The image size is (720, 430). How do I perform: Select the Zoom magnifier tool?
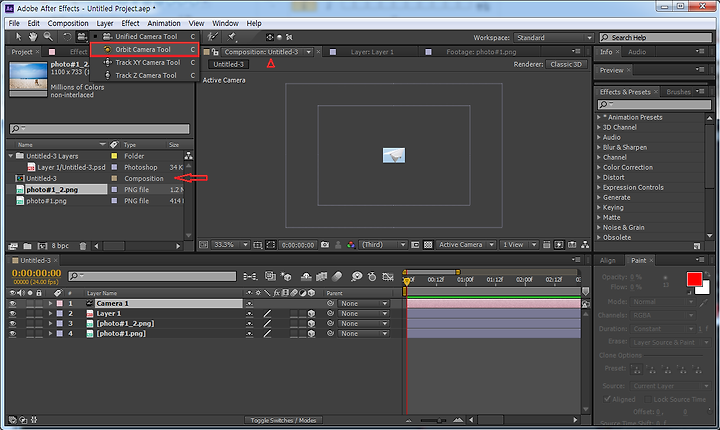tap(48, 37)
